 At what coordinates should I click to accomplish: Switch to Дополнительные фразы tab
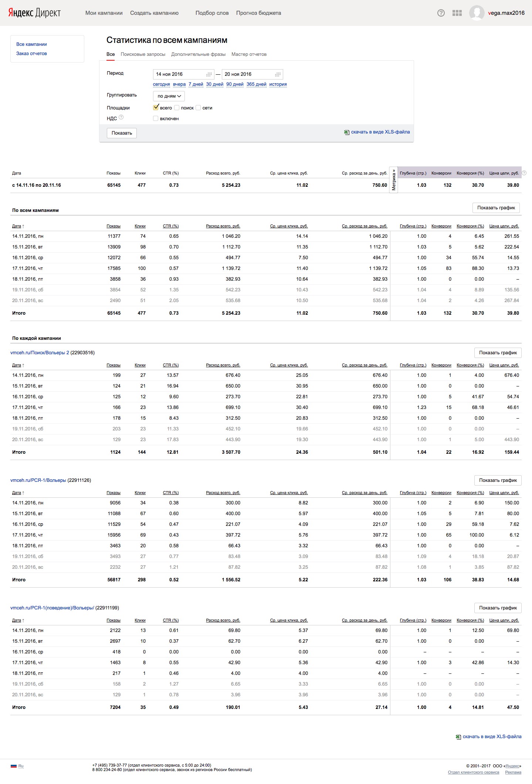(x=199, y=54)
